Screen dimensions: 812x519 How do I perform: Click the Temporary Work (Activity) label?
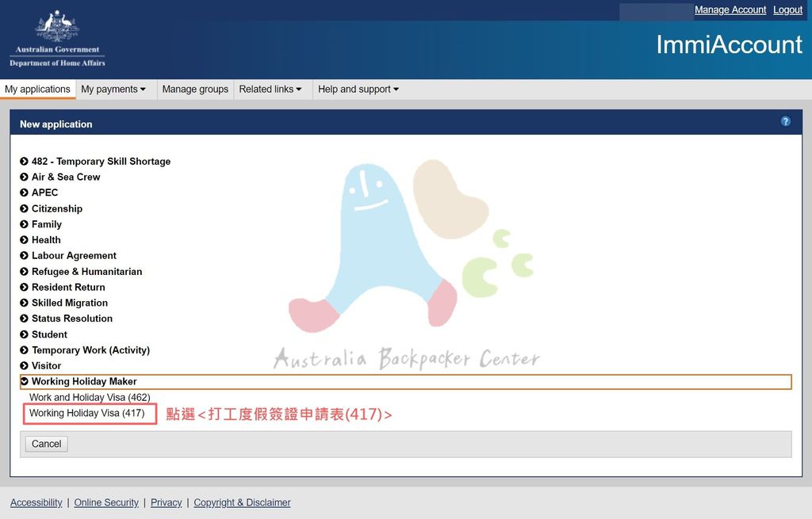pos(90,349)
